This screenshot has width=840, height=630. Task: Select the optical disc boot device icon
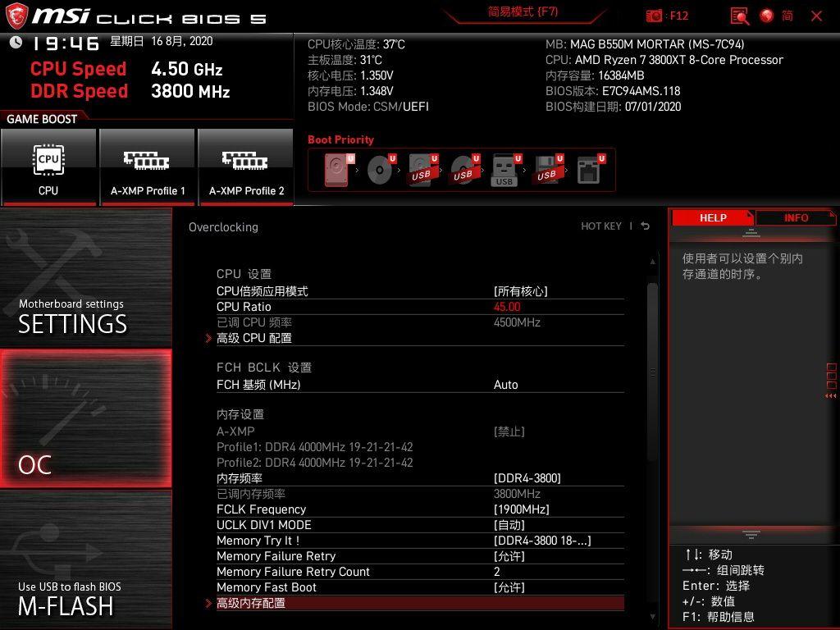(x=381, y=170)
